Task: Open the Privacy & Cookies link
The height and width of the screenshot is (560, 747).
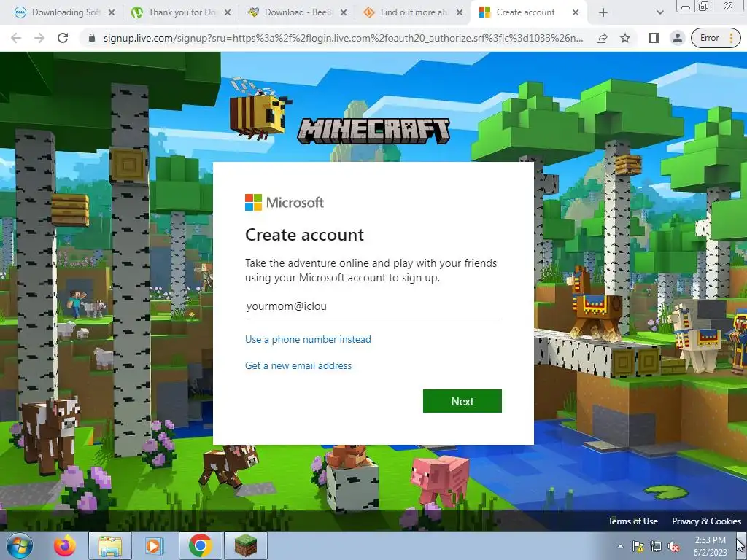Action: point(706,521)
